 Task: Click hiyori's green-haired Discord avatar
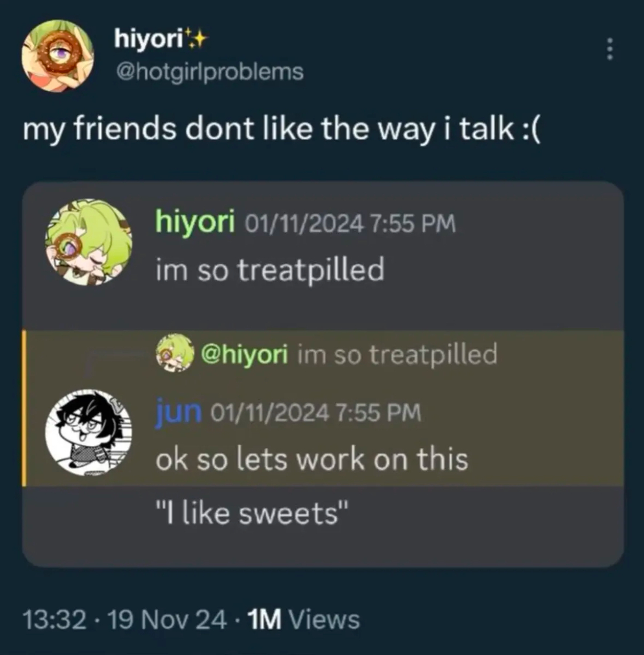coord(89,242)
